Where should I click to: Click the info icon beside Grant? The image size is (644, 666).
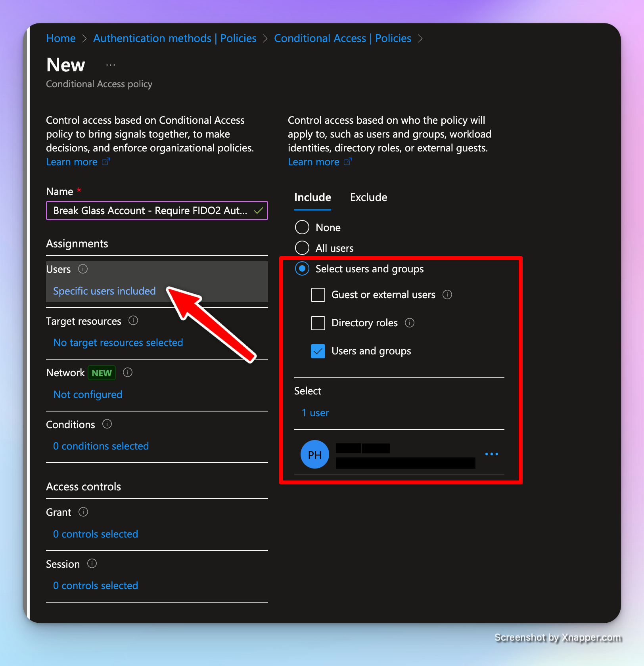[83, 512]
